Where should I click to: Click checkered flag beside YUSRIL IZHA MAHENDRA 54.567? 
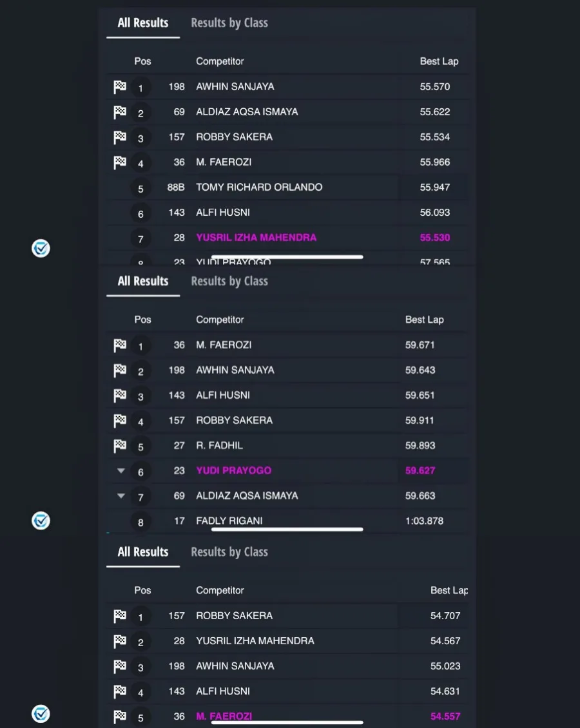[x=120, y=641]
